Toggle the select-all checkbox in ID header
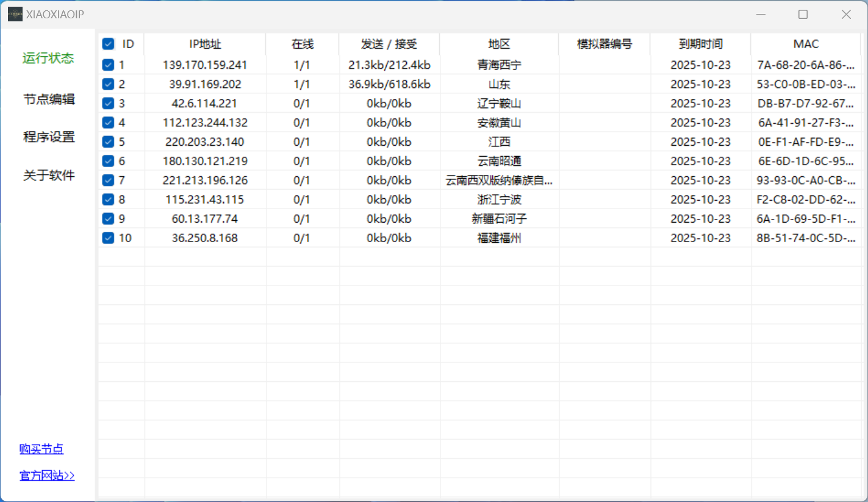 tap(108, 44)
